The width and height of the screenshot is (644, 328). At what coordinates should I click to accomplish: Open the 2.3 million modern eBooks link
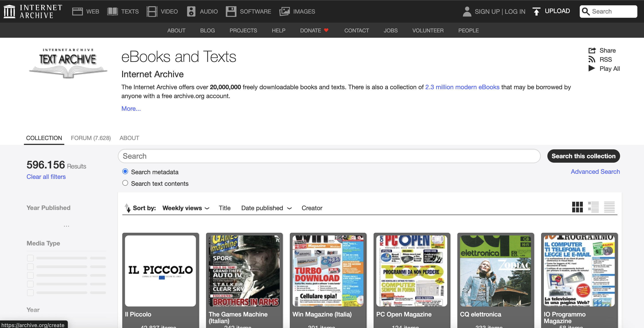[x=462, y=87]
